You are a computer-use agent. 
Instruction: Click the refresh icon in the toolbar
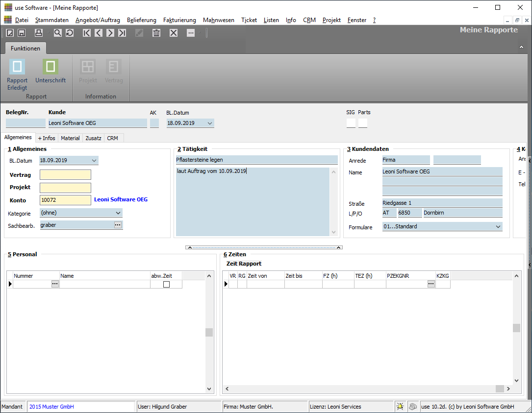(70, 33)
